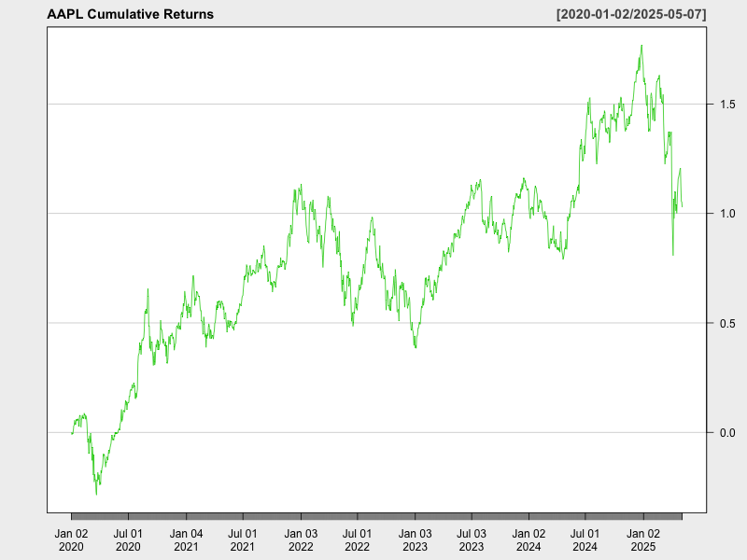Select the Jul 01 2020 axis label
Viewport: 747px width, 560px height.
point(128,540)
